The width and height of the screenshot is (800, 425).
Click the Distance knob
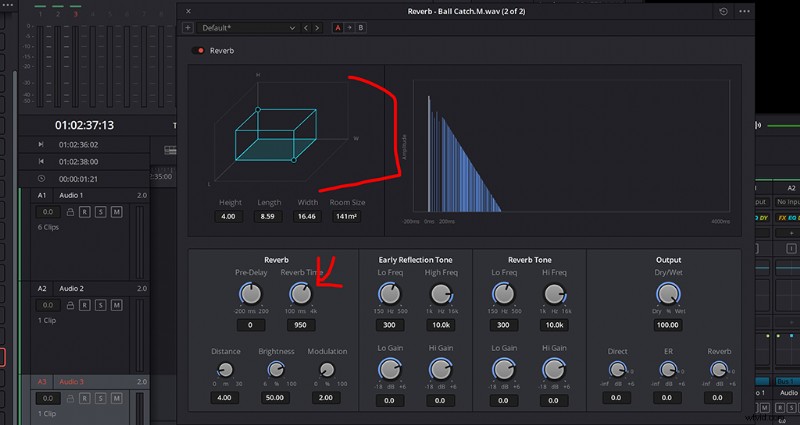(x=225, y=369)
